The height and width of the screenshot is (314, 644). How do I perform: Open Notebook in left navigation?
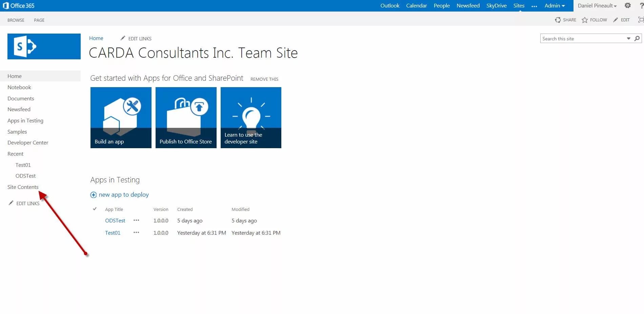coord(19,87)
